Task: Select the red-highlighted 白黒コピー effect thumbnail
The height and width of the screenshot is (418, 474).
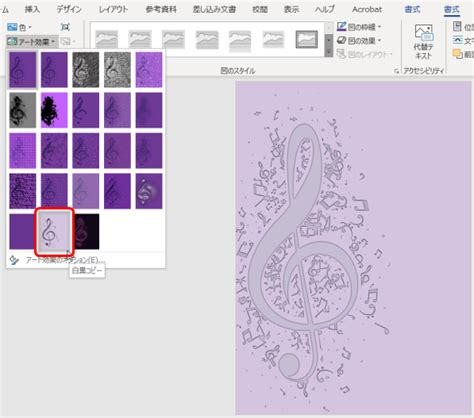Action: [54, 232]
